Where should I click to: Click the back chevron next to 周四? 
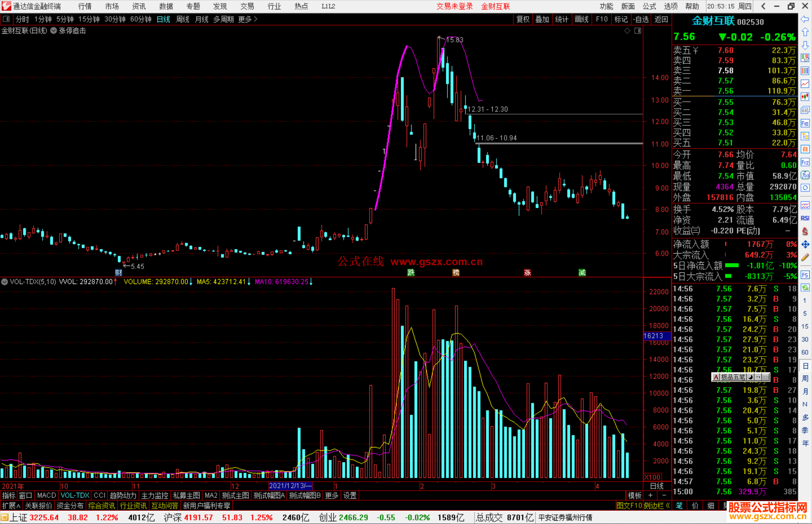[x=763, y=6]
